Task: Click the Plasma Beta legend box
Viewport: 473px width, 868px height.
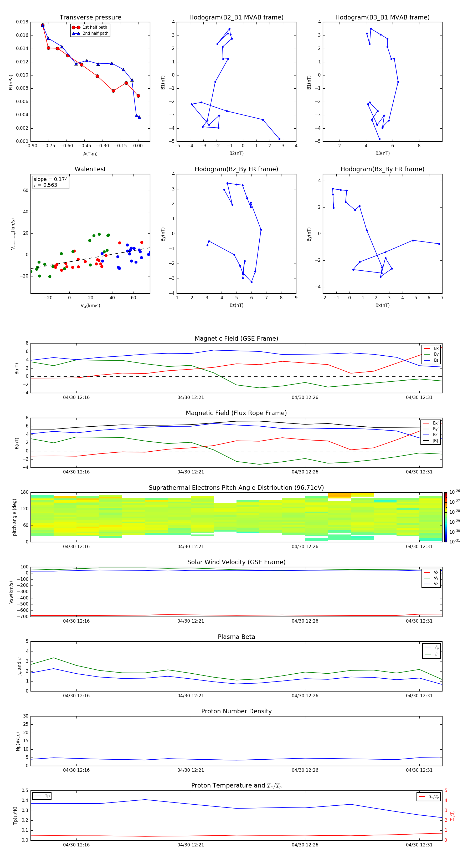Action: coord(431,651)
